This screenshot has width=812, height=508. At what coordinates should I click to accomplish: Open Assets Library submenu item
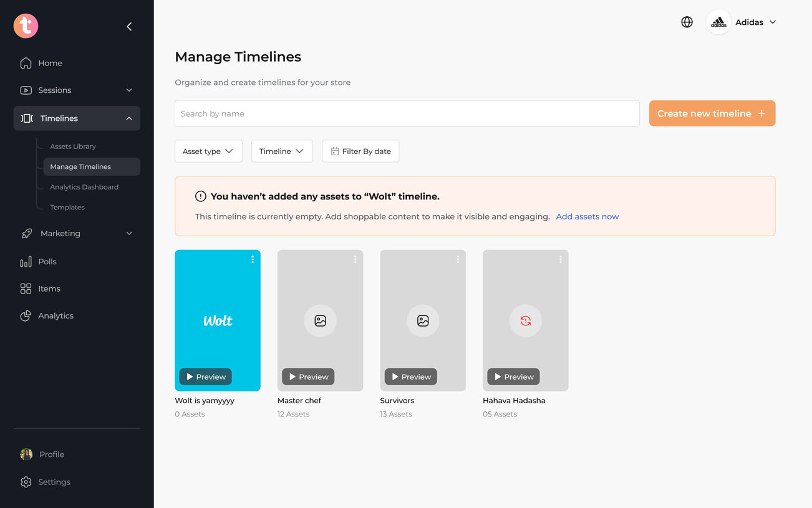(73, 146)
